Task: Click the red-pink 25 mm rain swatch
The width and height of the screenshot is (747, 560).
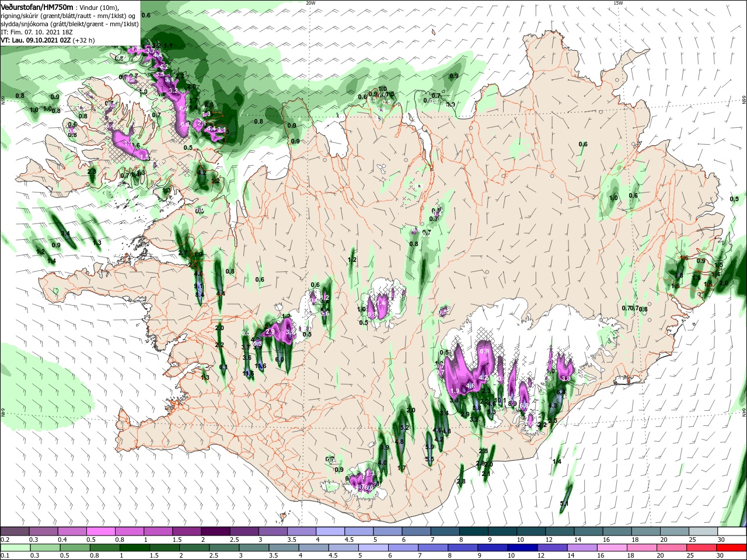Action: click(702, 547)
